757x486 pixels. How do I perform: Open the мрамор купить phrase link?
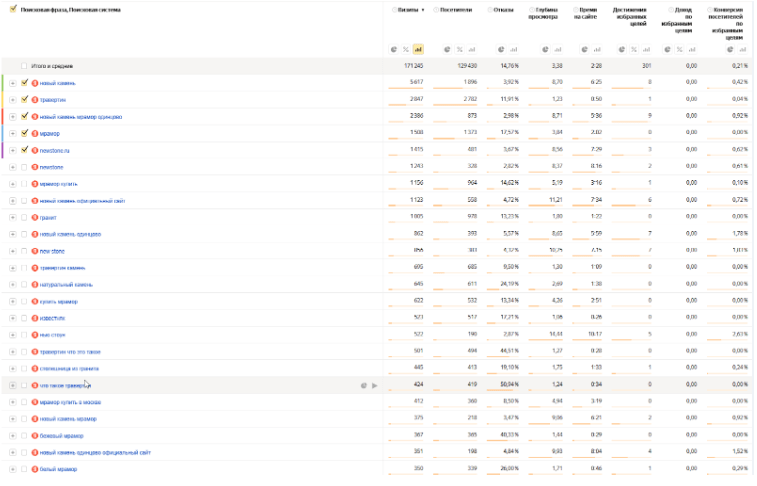point(58,184)
